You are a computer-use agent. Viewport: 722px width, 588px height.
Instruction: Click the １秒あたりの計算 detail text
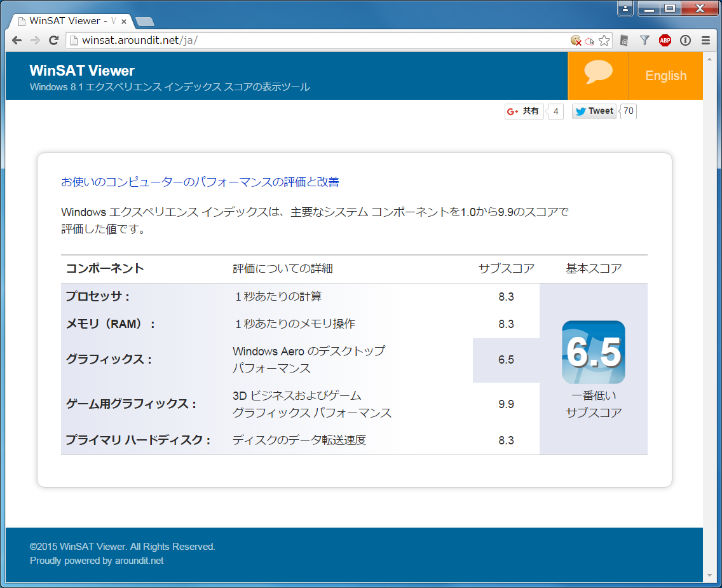(277, 296)
